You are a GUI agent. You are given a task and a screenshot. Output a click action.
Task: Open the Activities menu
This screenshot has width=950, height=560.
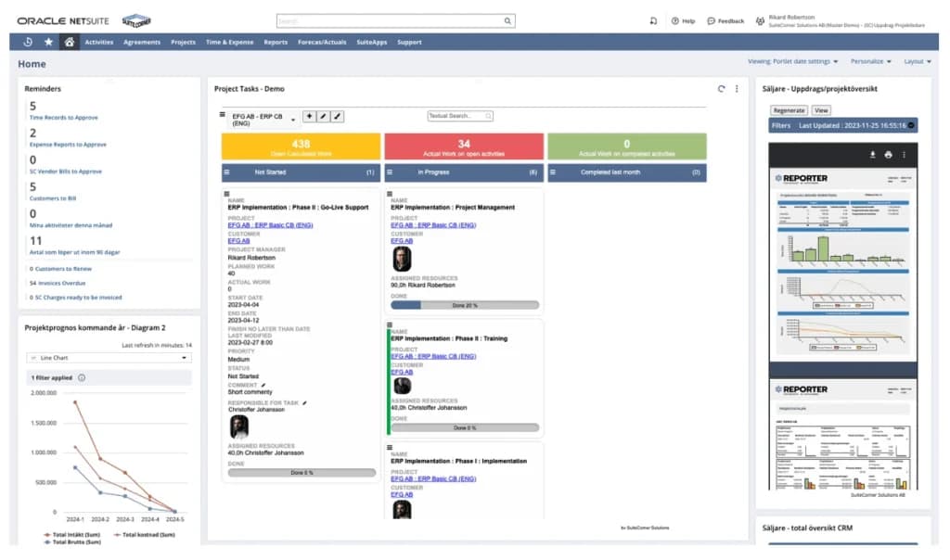coord(98,43)
